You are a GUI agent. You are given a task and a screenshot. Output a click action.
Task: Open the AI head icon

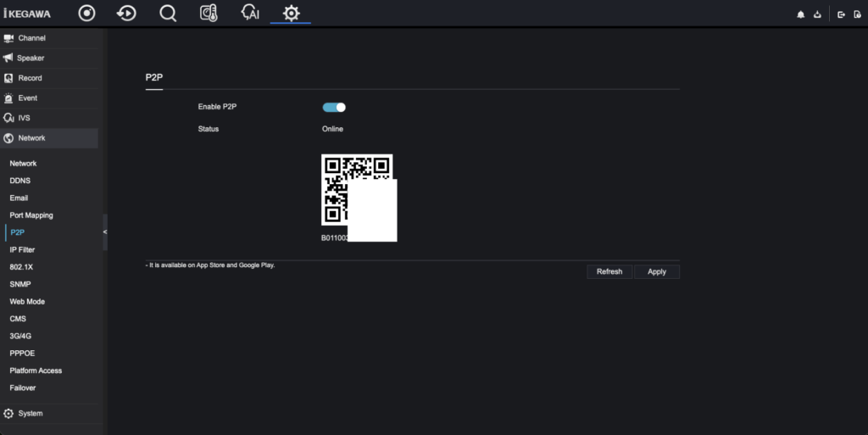click(250, 12)
